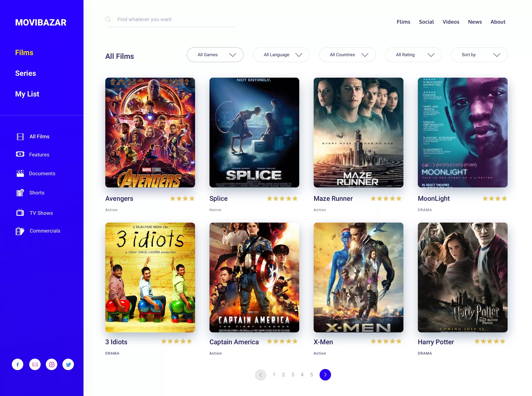The width and height of the screenshot is (532, 396).
Task: Open the Harry Potter movie poster
Action: (x=463, y=277)
